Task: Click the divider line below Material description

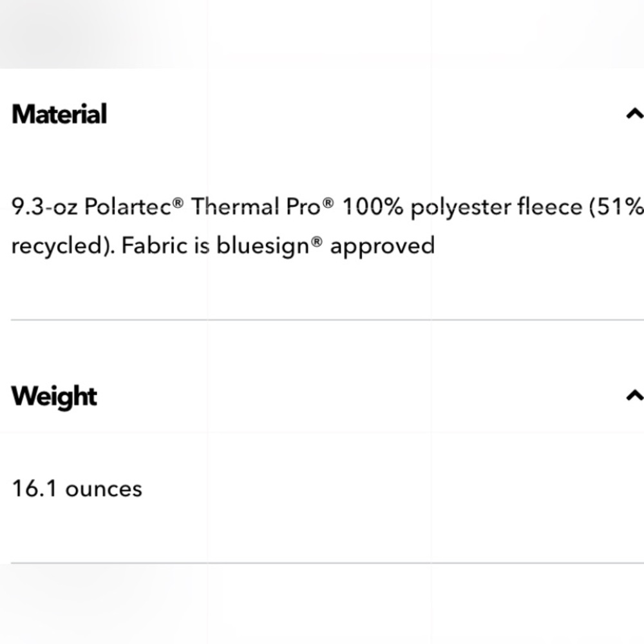Action: pyautogui.click(x=327, y=319)
